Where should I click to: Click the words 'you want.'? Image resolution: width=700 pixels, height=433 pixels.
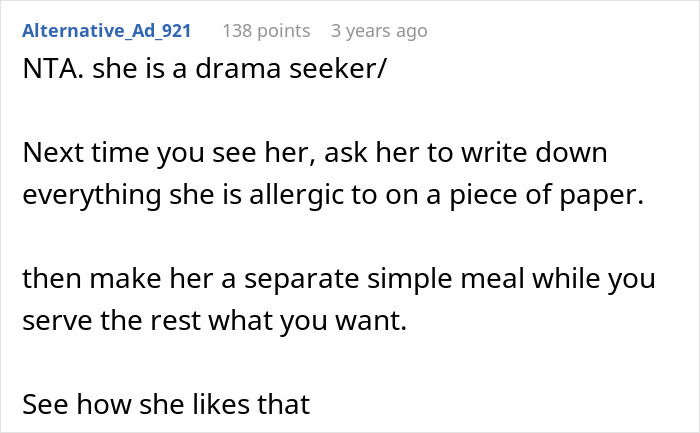343,321
